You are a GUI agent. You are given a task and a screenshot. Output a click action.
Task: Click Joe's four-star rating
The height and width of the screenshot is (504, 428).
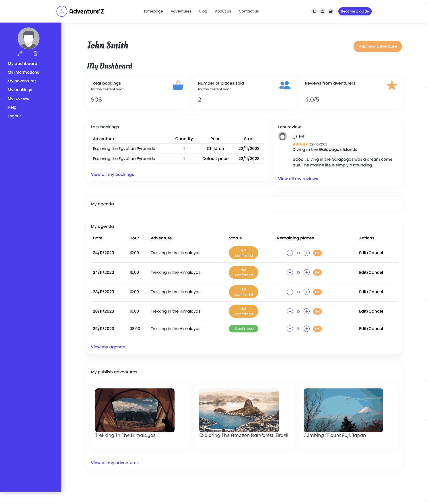pyautogui.click(x=300, y=144)
